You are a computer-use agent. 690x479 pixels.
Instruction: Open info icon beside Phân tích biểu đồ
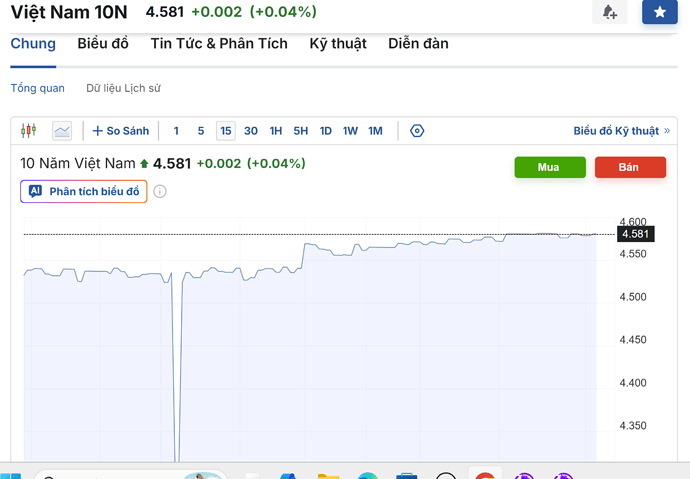160,191
